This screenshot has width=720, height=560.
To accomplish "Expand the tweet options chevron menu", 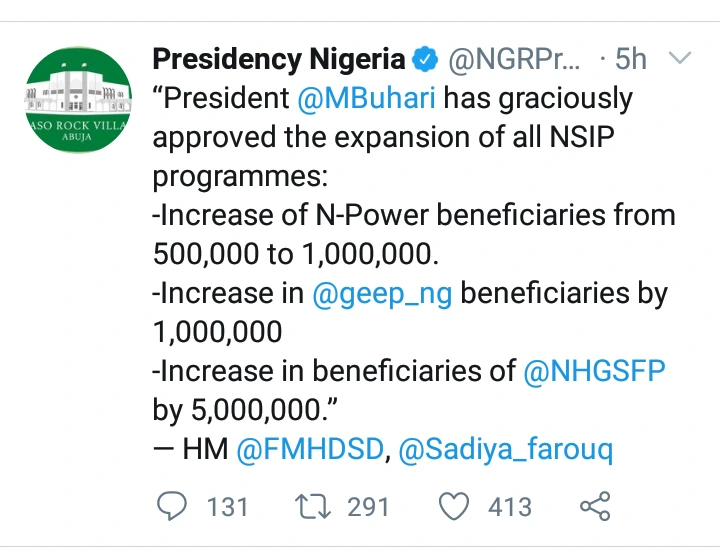I will [x=680, y=58].
